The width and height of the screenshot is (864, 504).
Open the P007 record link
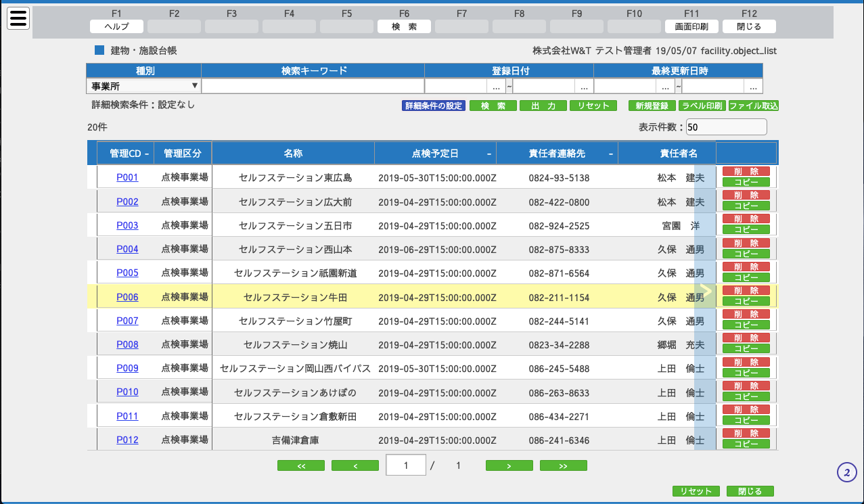coord(127,321)
